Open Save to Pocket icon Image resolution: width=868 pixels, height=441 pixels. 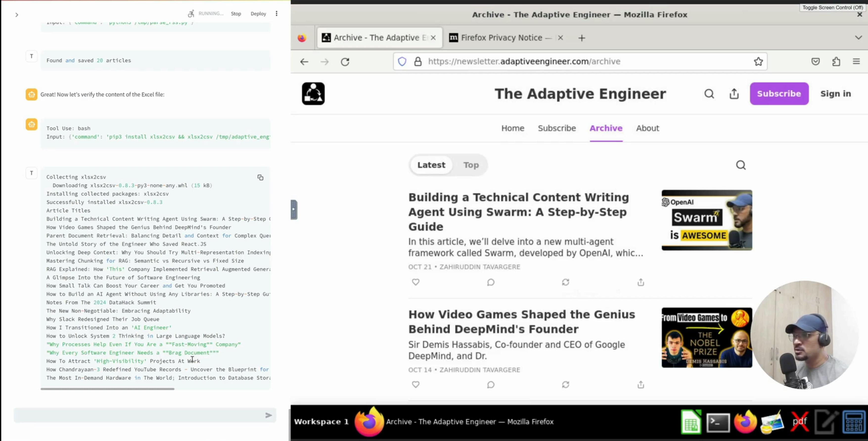coord(815,61)
